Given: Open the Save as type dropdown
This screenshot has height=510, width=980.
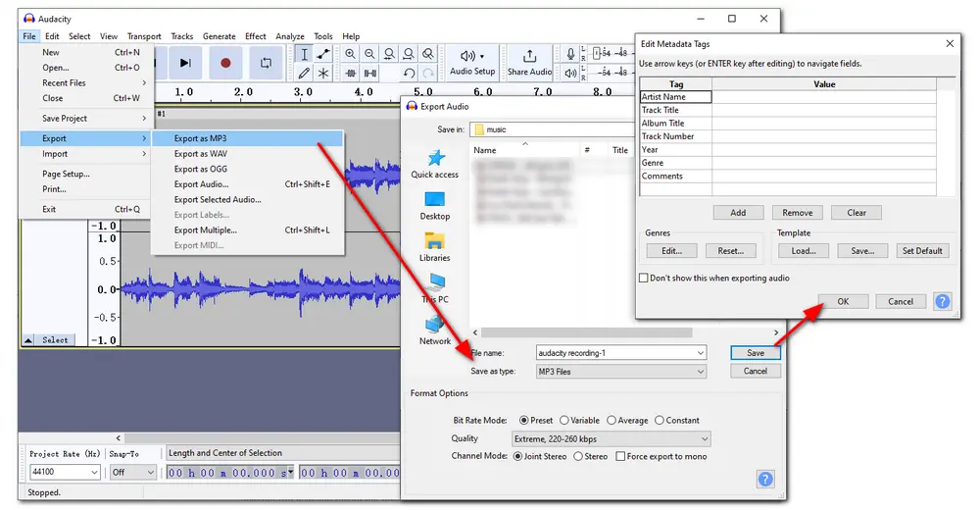Looking at the screenshot, I should (621, 371).
